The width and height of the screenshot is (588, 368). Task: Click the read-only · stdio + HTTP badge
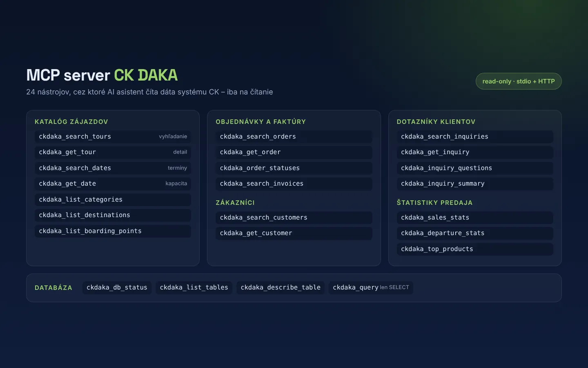tap(519, 81)
